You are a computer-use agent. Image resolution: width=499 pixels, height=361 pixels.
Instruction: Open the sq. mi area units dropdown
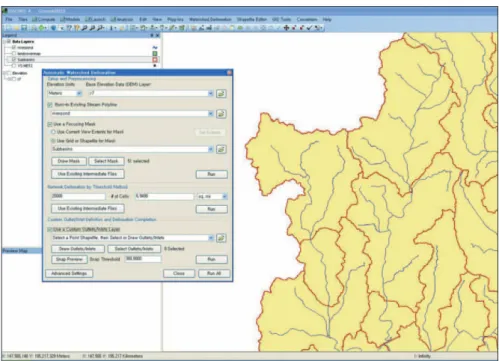tap(225, 197)
